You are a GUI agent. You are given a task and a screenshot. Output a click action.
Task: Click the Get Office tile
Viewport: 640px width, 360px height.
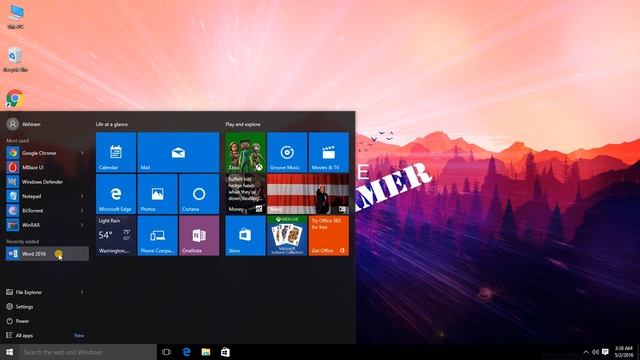tap(329, 236)
